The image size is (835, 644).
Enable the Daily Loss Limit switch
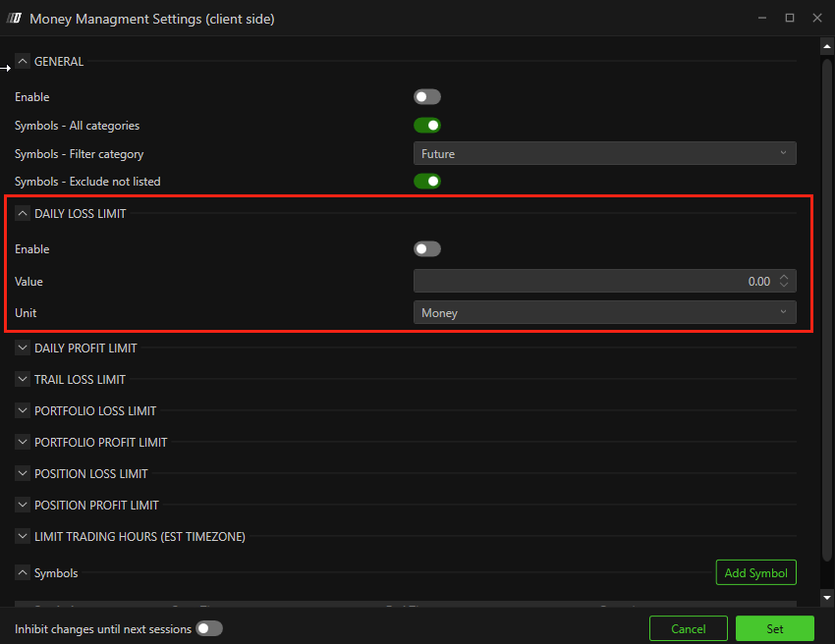pos(426,249)
